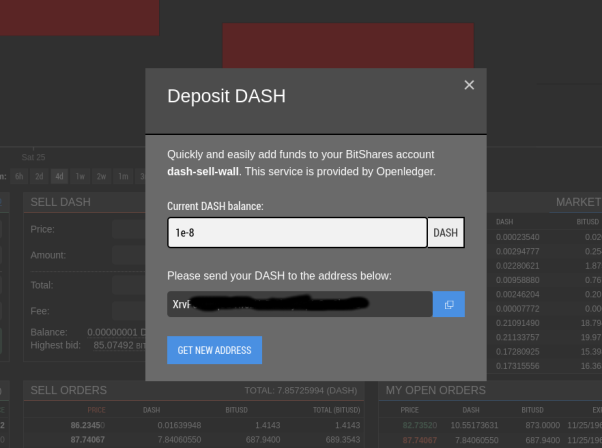The width and height of the screenshot is (602, 448).
Task: Click the Amount field in Sell DASH
Action: pyautogui.click(x=129, y=255)
